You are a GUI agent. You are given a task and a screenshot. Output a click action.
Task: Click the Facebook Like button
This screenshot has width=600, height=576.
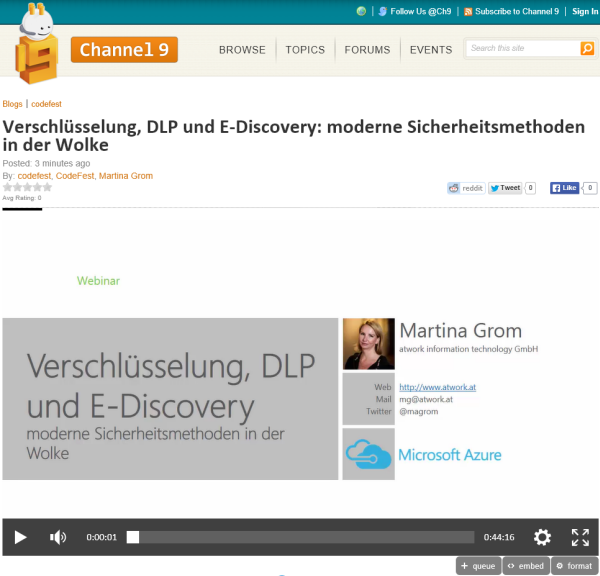click(564, 188)
